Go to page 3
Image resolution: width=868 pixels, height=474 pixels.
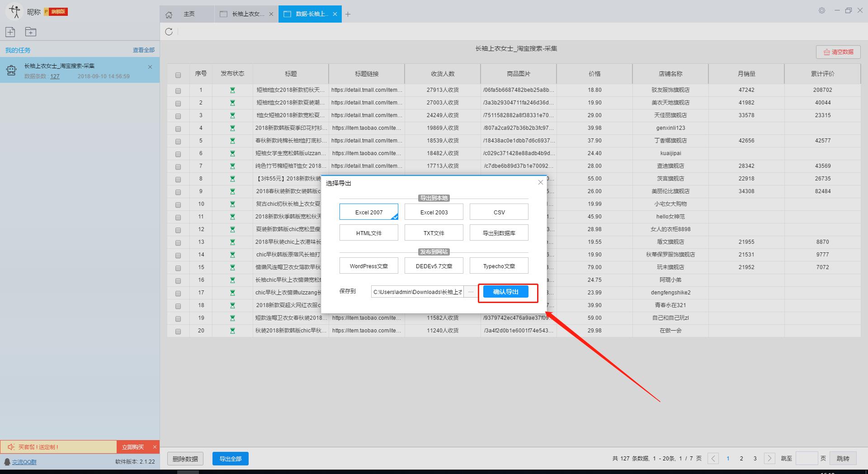[755, 458]
